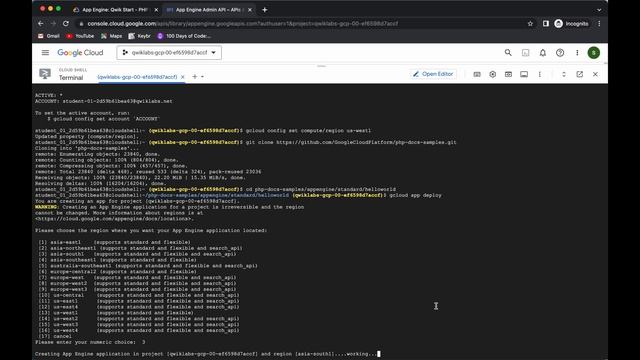Click the '[10] us-central' region line
This screenshot has width=640, height=360.
pyautogui.click(x=139, y=295)
